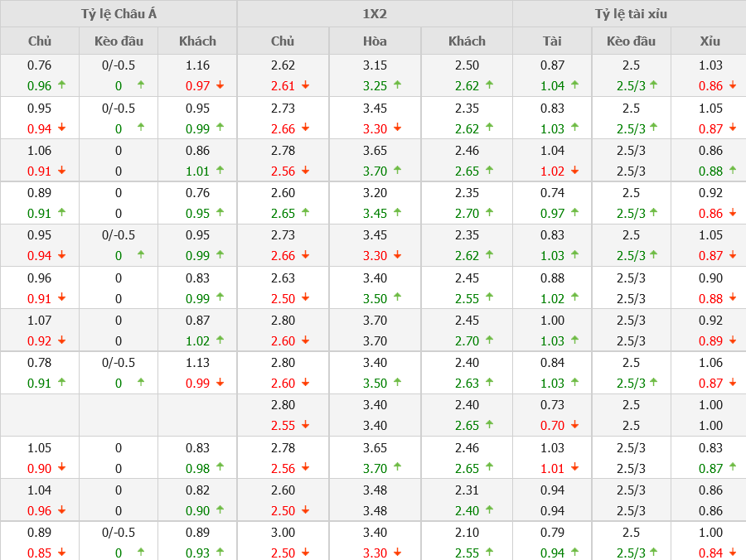Click the 3.00 home win odds
This screenshot has width=746, height=560.
[283, 533]
